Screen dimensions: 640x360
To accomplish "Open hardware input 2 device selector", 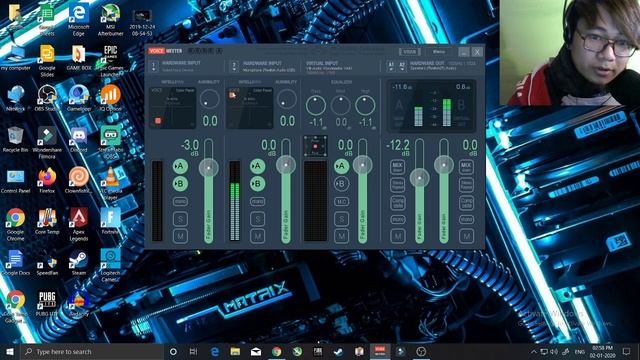I will (x=234, y=66).
